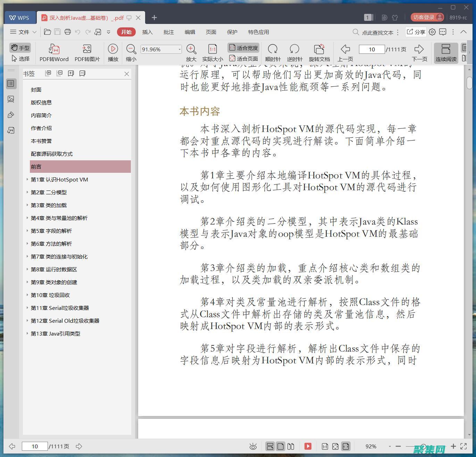
Task: Click the 旋转文档 rotate document icon
Action: point(319,49)
